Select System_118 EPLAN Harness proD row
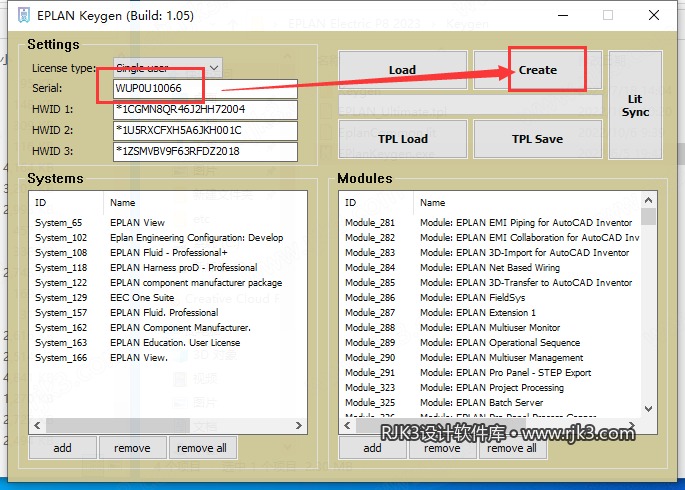 click(168, 268)
